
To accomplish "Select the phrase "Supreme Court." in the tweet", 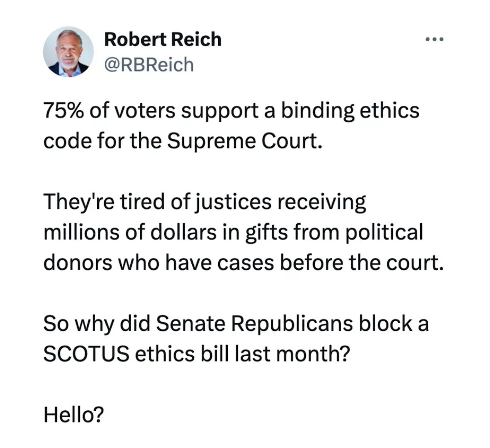I will [x=245, y=142].
